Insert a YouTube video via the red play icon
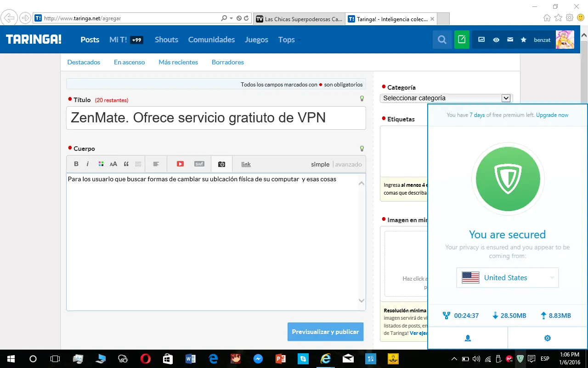The width and height of the screenshot is (588, 368). [x=180, y=164]
